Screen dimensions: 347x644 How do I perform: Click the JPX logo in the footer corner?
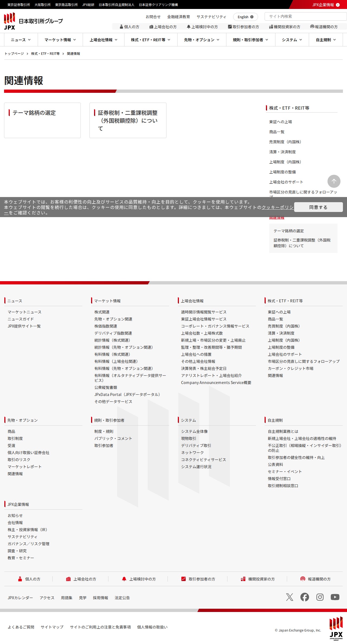pos(336,628)
